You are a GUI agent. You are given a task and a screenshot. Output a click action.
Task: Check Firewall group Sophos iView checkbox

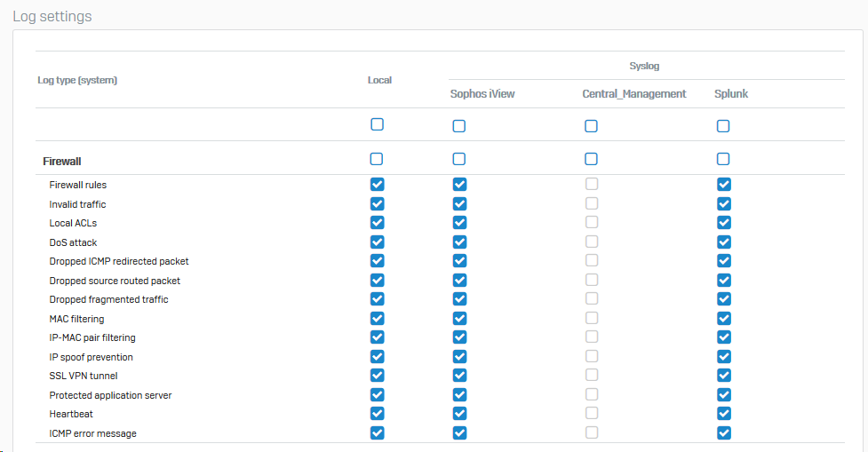(459, 159)
